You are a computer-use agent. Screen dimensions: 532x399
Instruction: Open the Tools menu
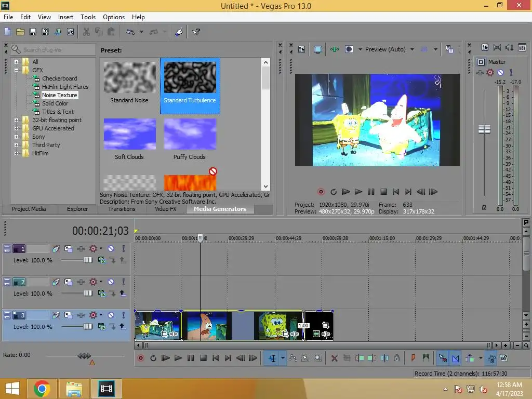point(88,17)
